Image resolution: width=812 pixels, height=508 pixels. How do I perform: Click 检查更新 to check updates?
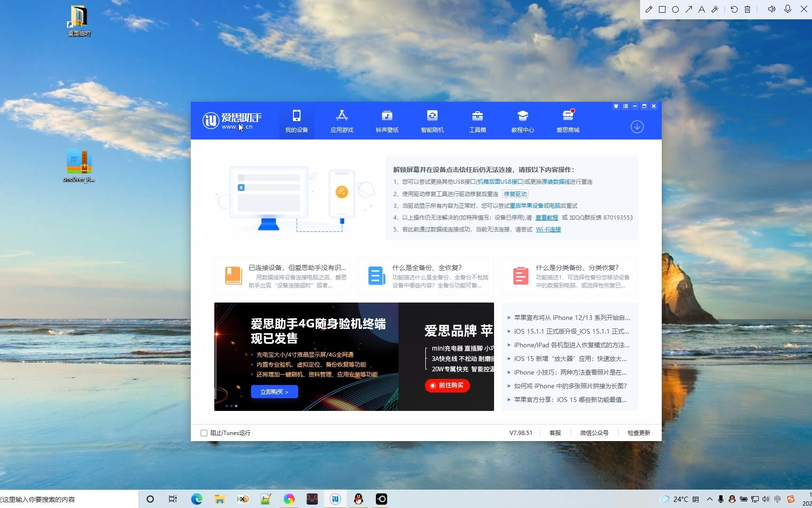point(639,433)
